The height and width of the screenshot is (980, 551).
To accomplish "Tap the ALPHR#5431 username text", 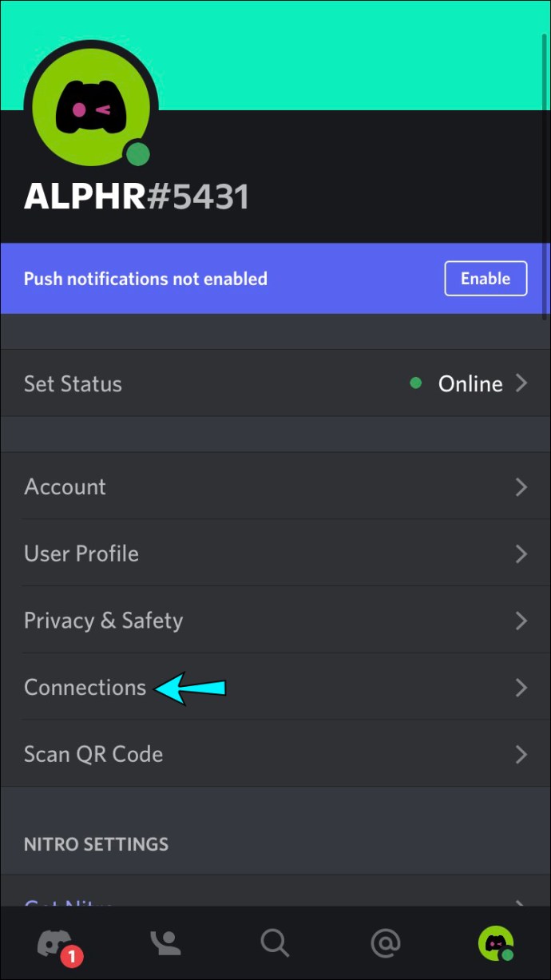I will (137, 196).
